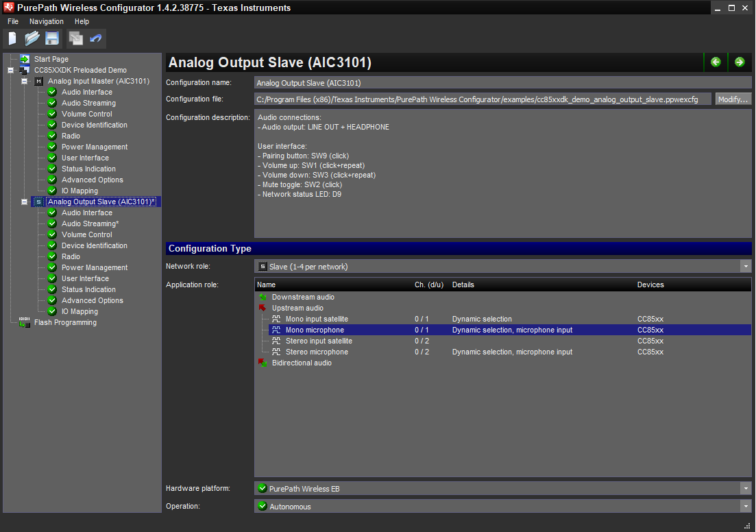The image size is (756, 532).
Task: Open the Network role dropdown arrow
Action: [x=746, y=266]
